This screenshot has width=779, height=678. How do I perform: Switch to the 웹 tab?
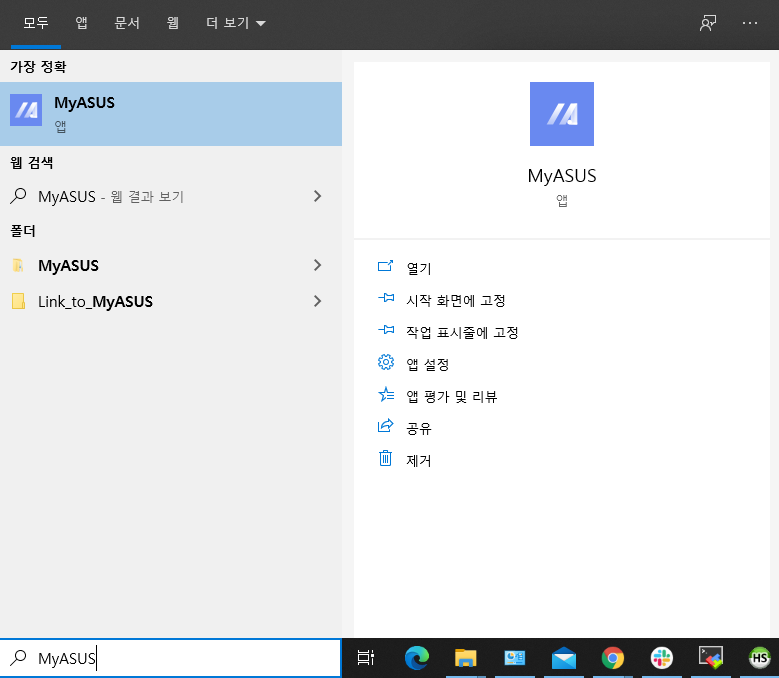coord(172,23)
